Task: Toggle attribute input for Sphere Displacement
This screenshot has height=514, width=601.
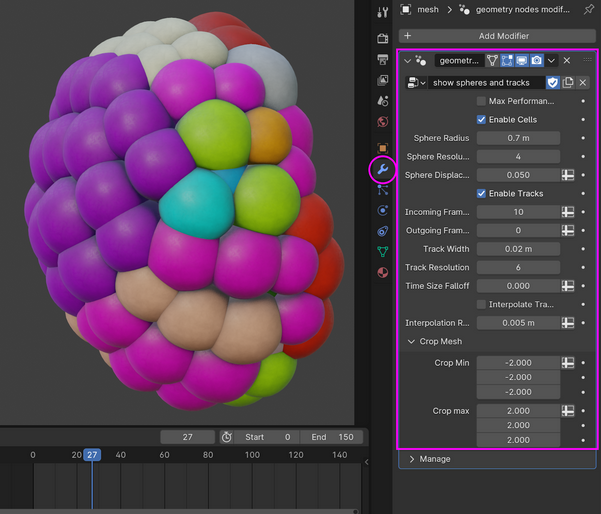Action: pos(568,175)
